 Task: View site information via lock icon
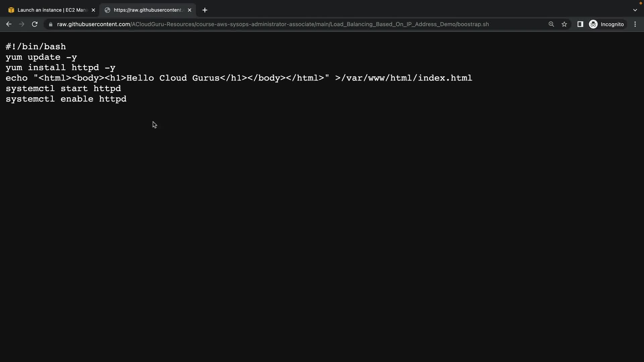[51, 24]
